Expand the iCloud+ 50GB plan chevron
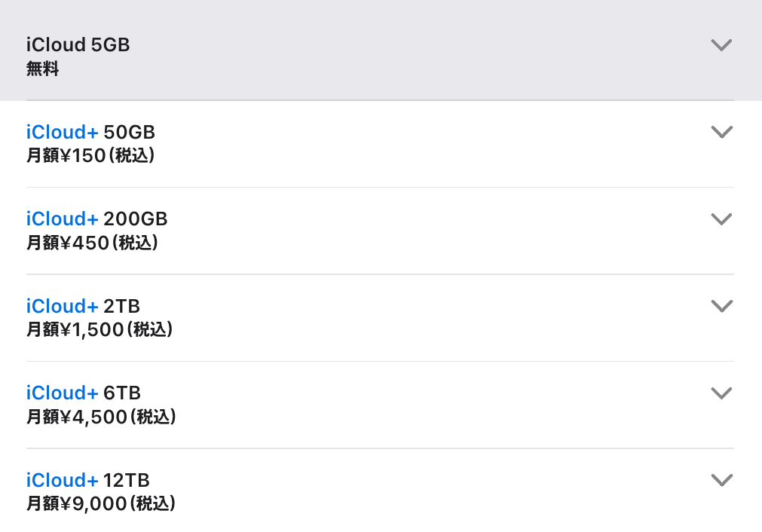This screenshot has width=762, height=532. tap(721, 132)
